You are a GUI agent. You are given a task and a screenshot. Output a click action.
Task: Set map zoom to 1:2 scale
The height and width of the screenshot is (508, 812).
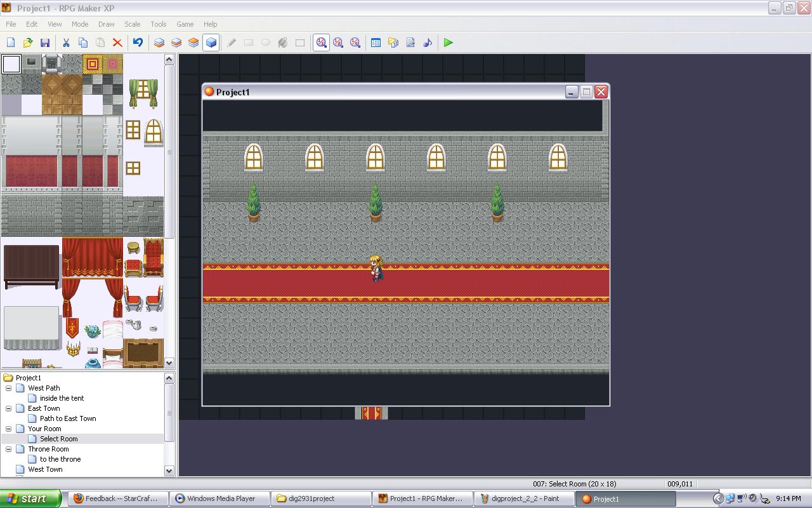(338, 43)
